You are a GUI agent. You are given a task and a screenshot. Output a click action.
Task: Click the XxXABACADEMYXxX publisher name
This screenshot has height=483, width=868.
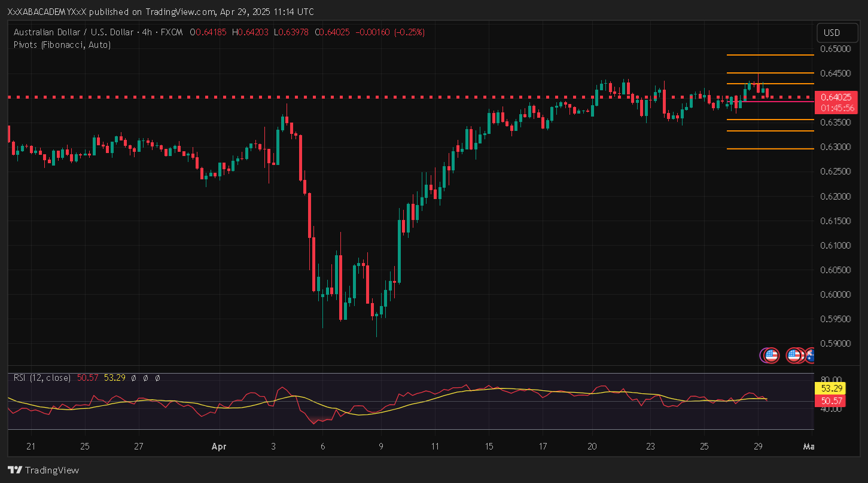click(x=42, y=12)
